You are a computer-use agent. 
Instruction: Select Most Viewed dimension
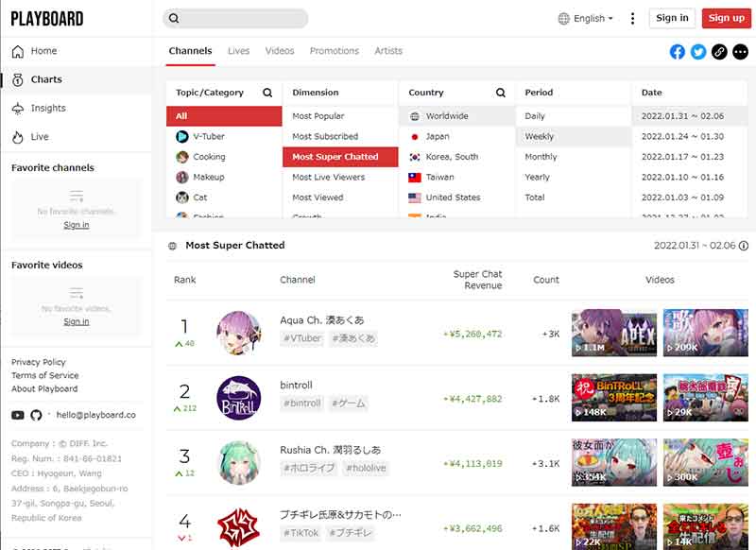coord(340,198)
